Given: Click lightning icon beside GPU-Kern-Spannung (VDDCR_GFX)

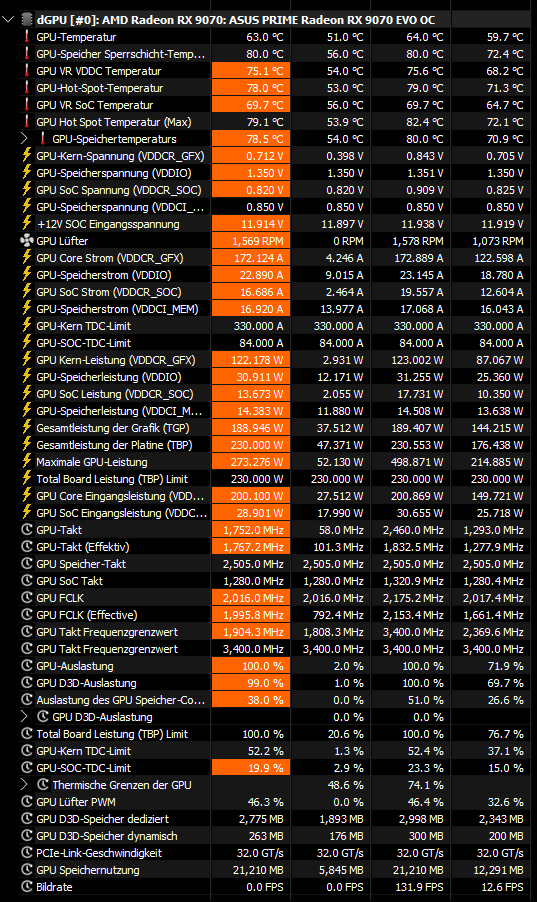Looking at the screenshot, I should click(x=26, y=156).
